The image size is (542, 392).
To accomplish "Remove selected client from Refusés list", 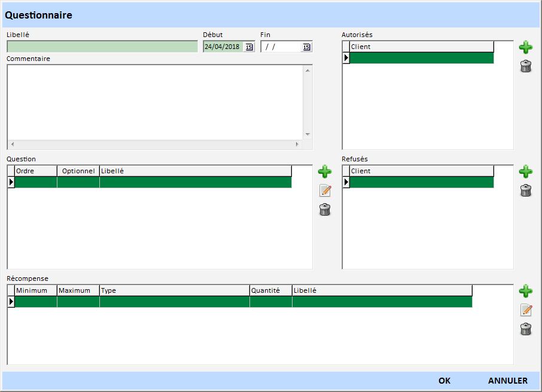I will [525, 191].
